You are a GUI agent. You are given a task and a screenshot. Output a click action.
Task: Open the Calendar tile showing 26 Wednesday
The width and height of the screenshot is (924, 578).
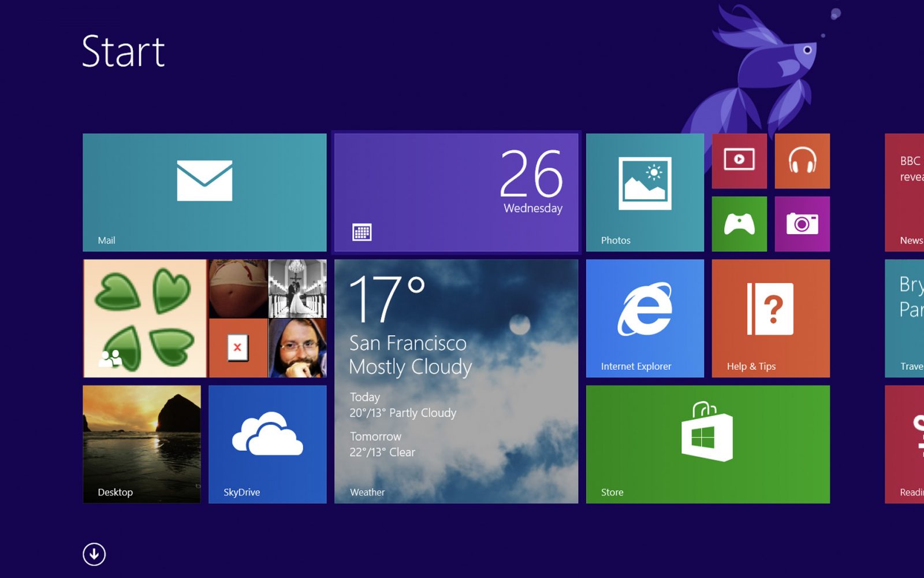point(456,192)
